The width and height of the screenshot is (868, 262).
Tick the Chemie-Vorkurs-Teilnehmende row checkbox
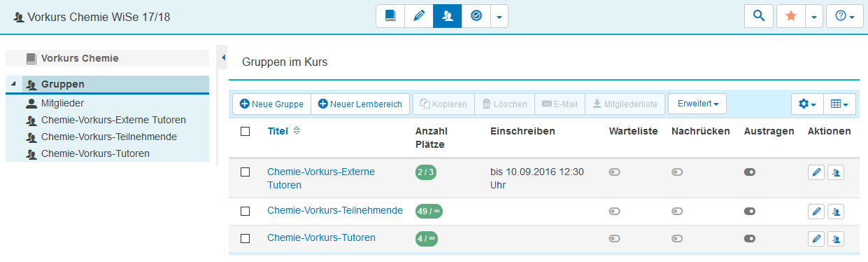point(245,211)
